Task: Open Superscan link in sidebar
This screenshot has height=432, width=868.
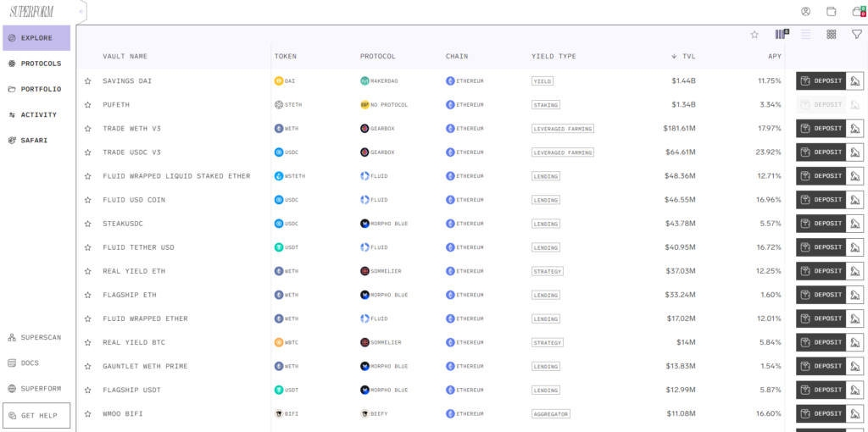Action: pos(35,337)
